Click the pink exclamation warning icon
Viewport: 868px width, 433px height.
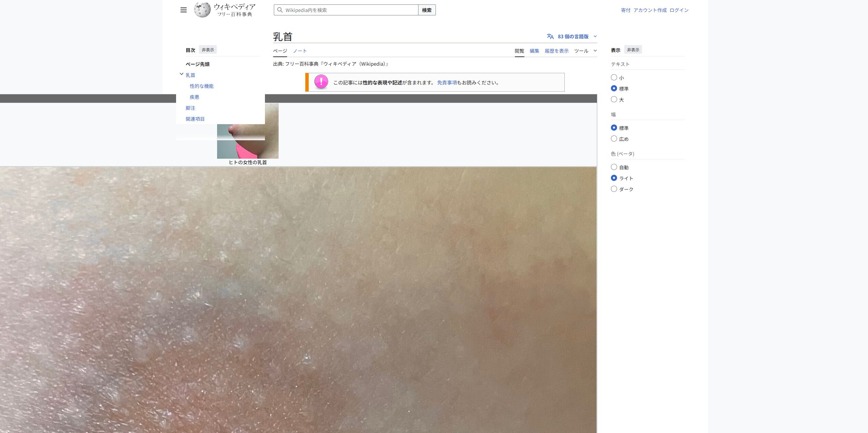tap(321, 82)
